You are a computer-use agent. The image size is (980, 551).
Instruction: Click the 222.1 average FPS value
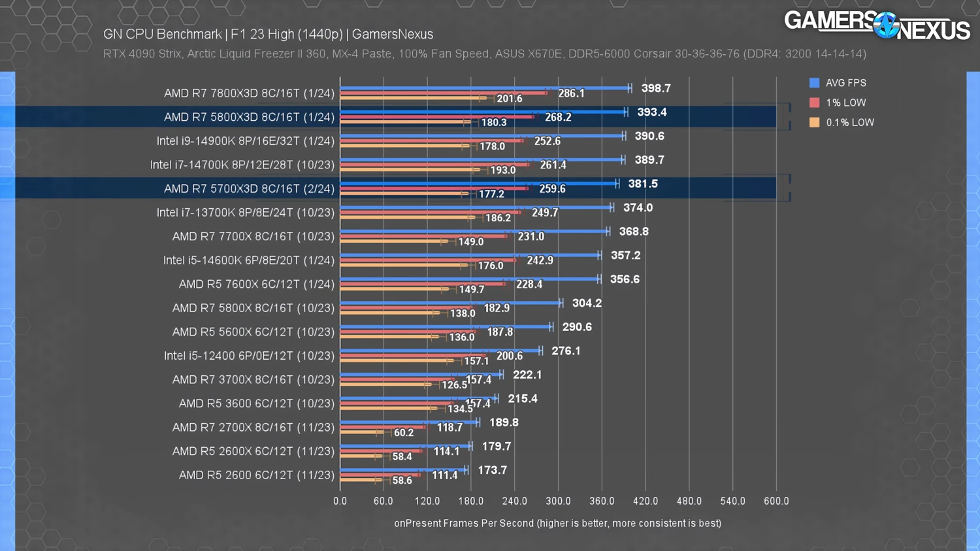tap(527, 375)
